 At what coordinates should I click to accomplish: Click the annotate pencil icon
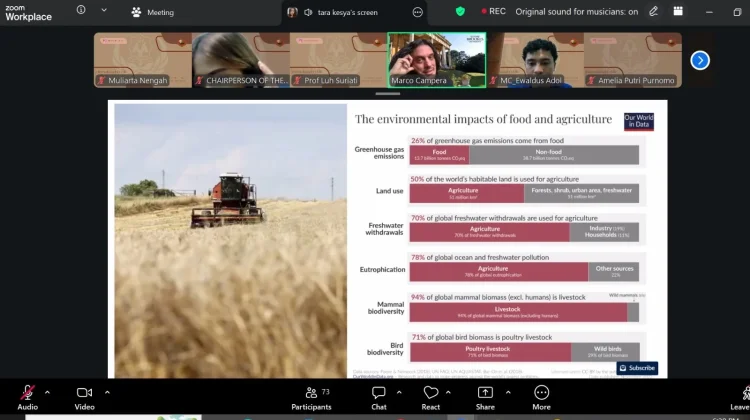pos(653,11)
